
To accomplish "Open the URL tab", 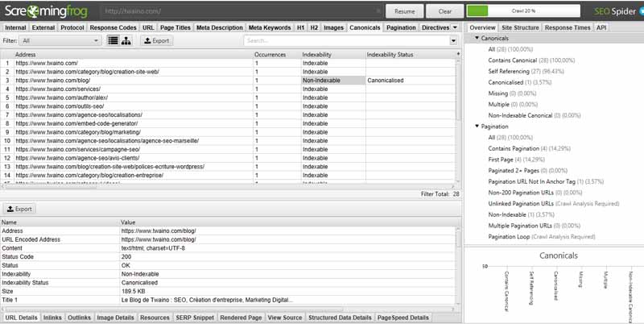I will [148, 27].
